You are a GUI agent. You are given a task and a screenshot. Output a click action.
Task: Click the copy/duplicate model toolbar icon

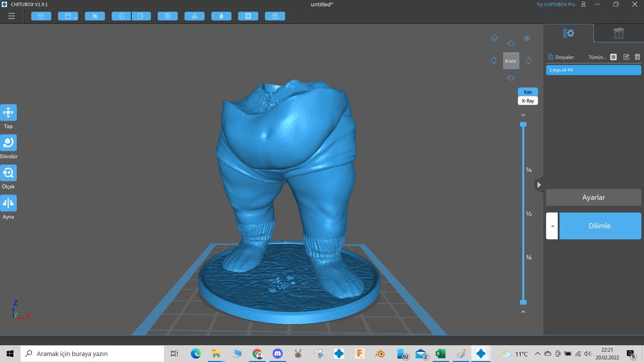[x=167, y=16]
